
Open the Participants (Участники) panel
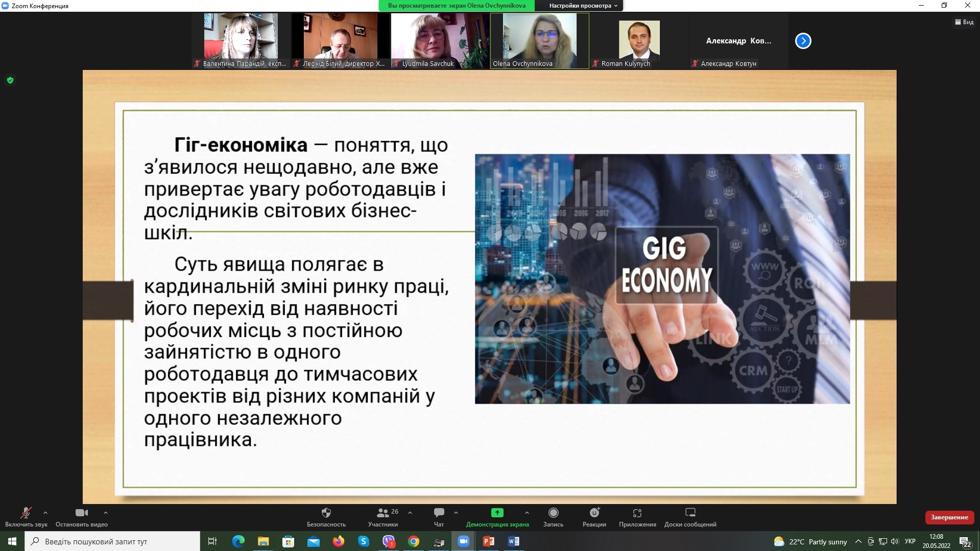click(383, 513)
